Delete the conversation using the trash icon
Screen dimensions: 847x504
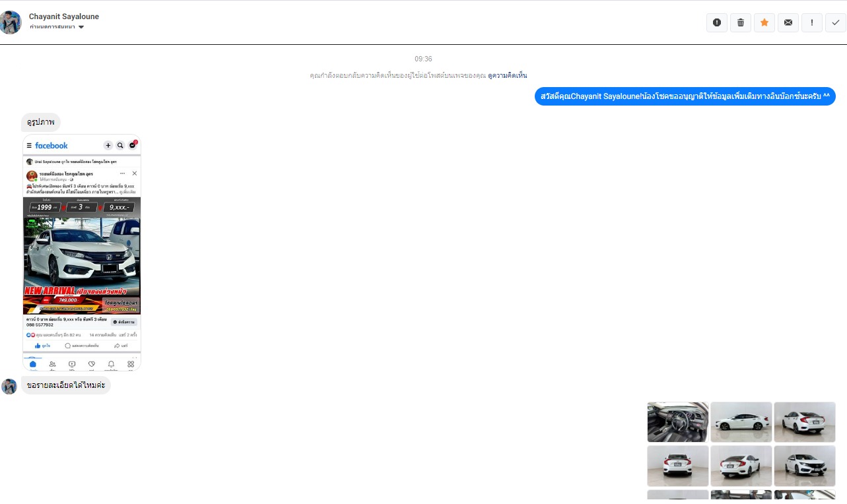tap(741, 22)
